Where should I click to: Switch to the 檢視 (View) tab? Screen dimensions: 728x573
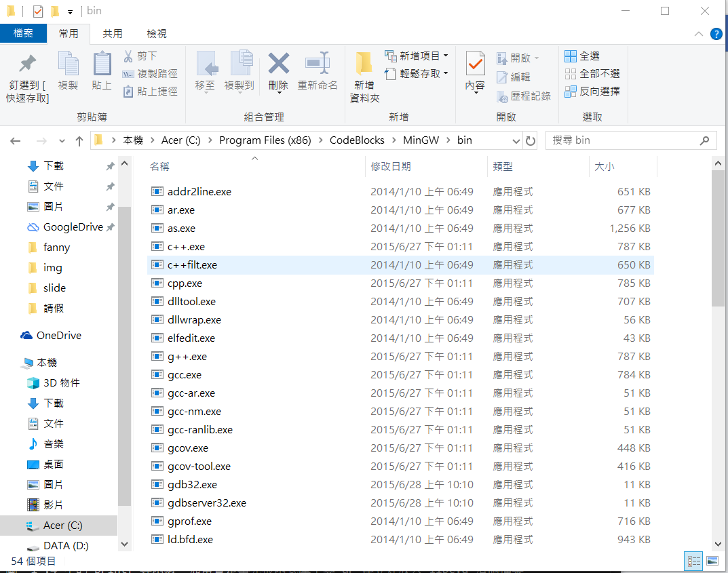tap(157, 33)
